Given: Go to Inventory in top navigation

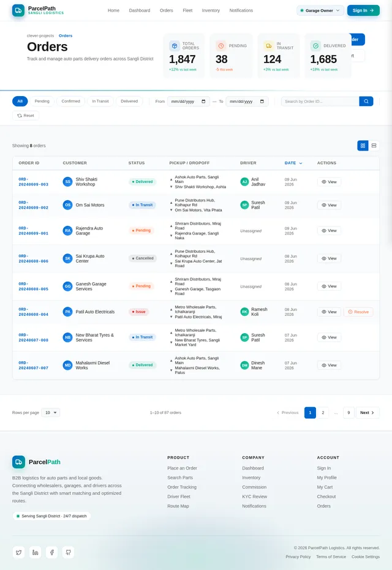Looking at the screenshot, I should (211, 10).
